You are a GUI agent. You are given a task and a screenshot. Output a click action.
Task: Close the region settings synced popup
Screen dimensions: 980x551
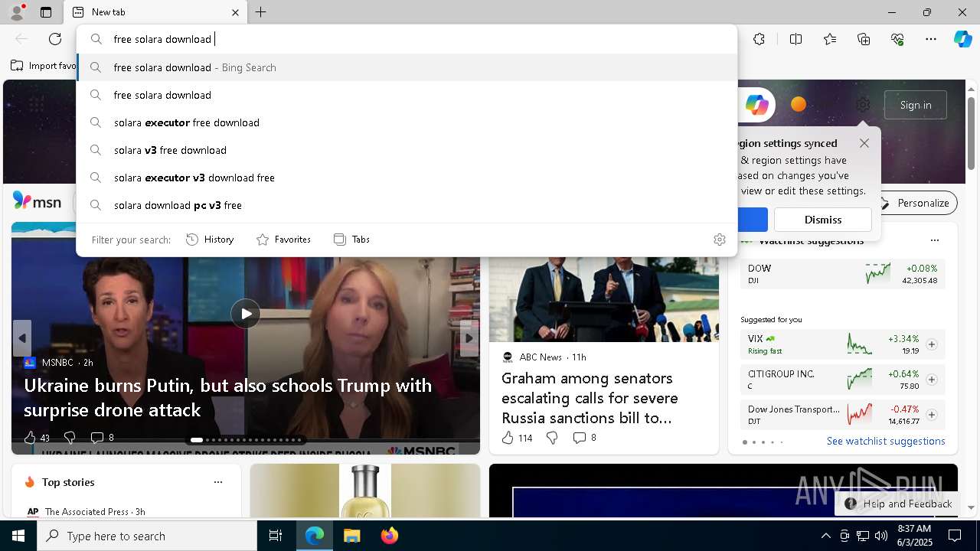tap(864, 143)
